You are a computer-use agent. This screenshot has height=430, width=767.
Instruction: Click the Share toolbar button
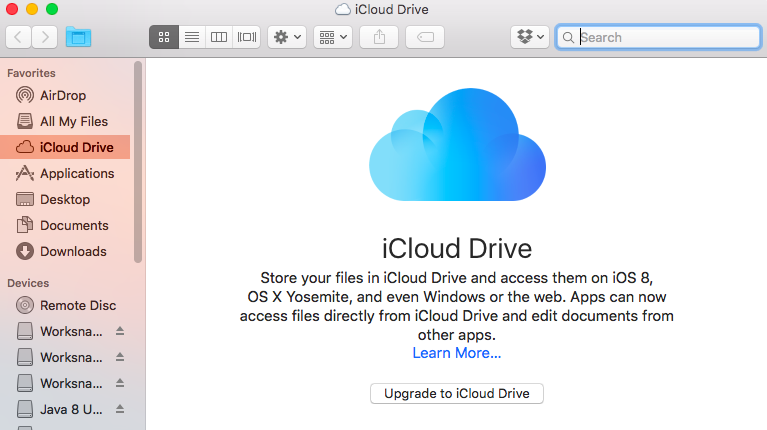pos(379,37)
